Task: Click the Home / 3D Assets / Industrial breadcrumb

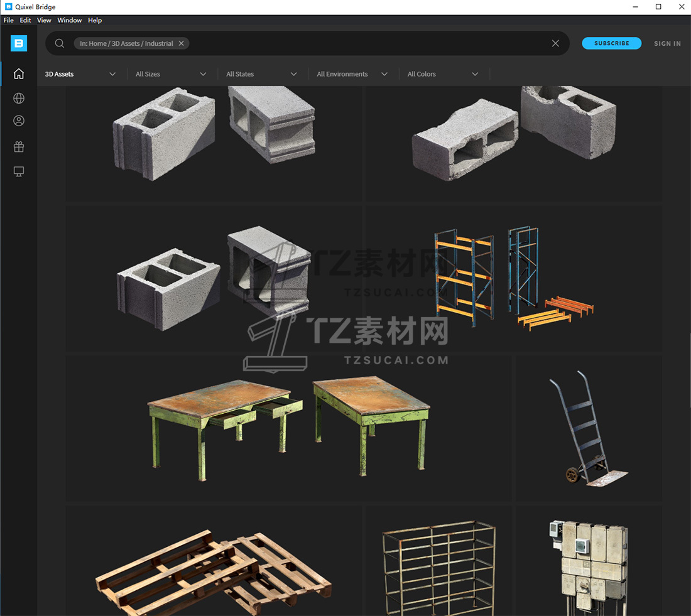Action: click(126, 43)
